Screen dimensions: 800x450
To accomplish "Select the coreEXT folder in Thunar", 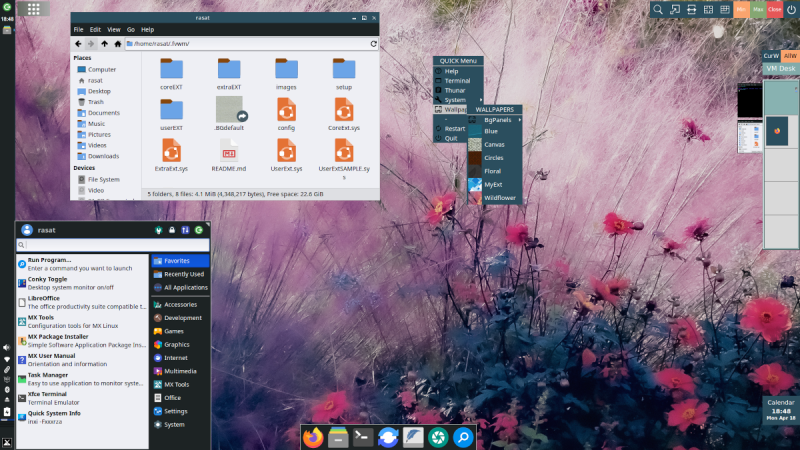I will pyautogui.click(x=171, y=74).
